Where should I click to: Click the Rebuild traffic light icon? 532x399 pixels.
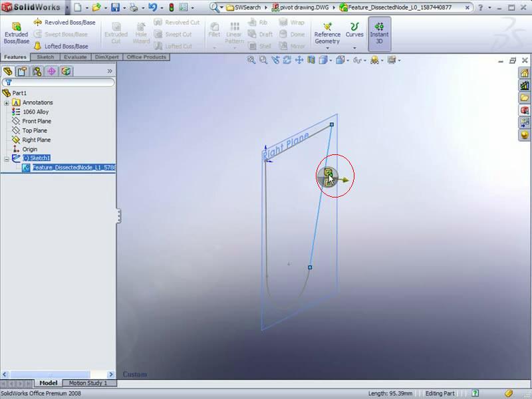tap(172, 7)
